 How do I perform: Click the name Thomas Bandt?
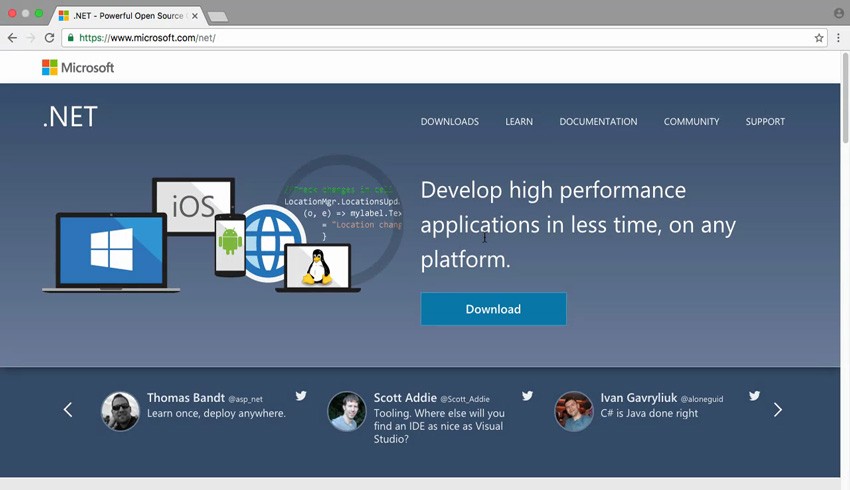click(185, 398)
